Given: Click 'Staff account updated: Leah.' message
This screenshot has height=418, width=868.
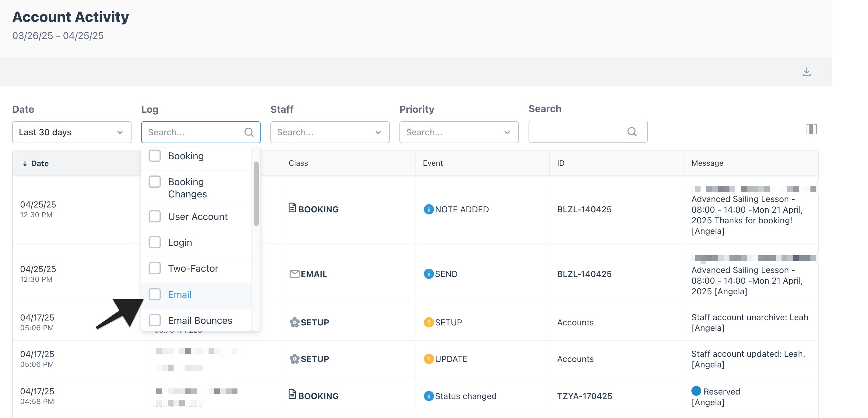Looking at the screenshot, I should coord(748,354).
